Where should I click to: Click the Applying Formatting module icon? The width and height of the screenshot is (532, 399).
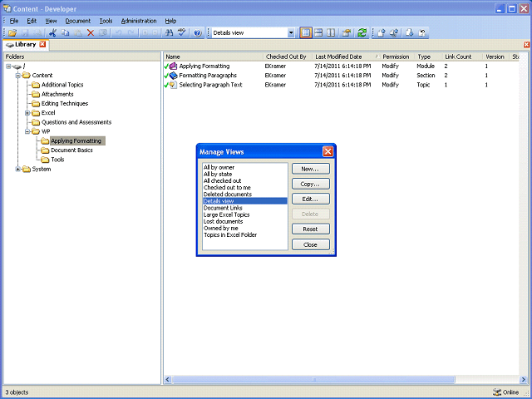click(174, 66)
